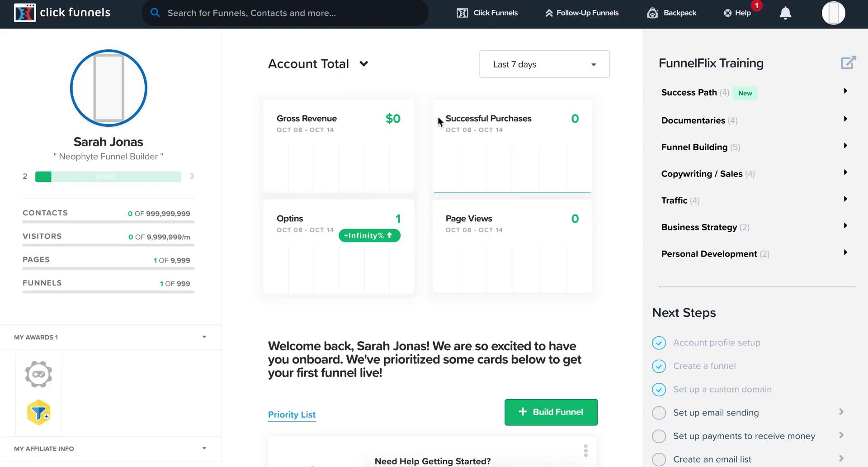The image size is (868, 467).
Task: Click the gamepad gear award badge
Action: [x=38, y=374]
